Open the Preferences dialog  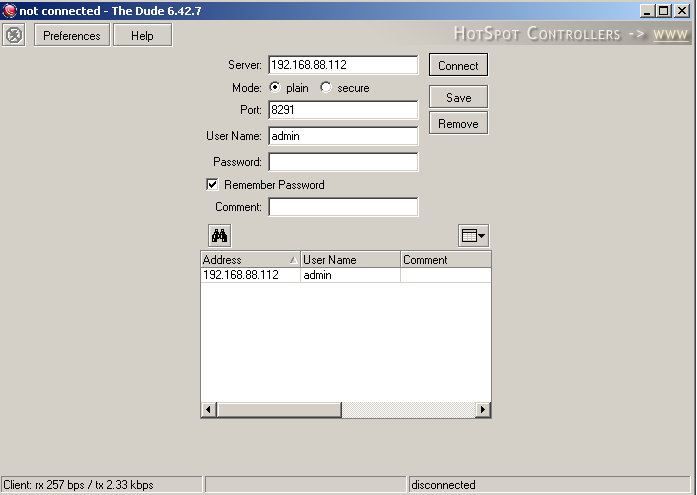[x=72, y=36]
